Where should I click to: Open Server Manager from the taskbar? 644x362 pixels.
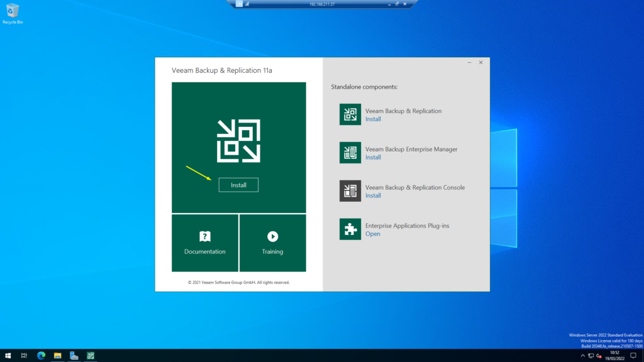click(74, 356)
